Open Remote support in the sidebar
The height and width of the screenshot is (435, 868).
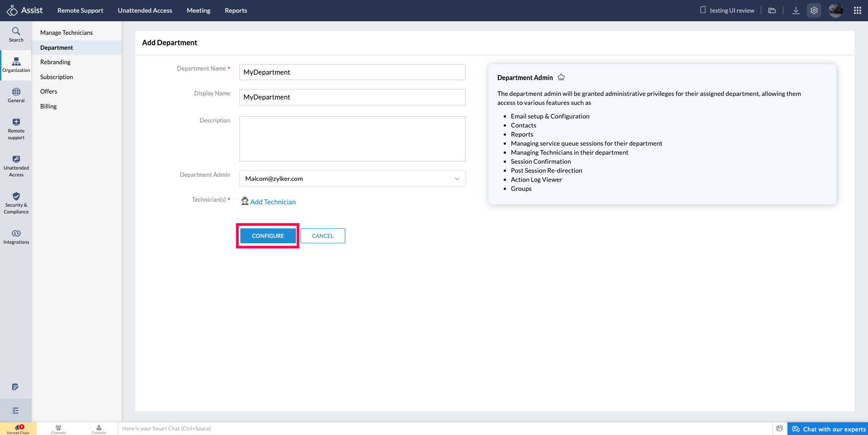coord(16,129)
